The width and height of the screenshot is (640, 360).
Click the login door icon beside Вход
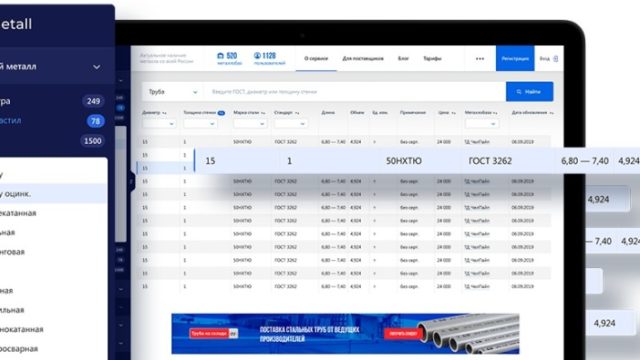556,59
